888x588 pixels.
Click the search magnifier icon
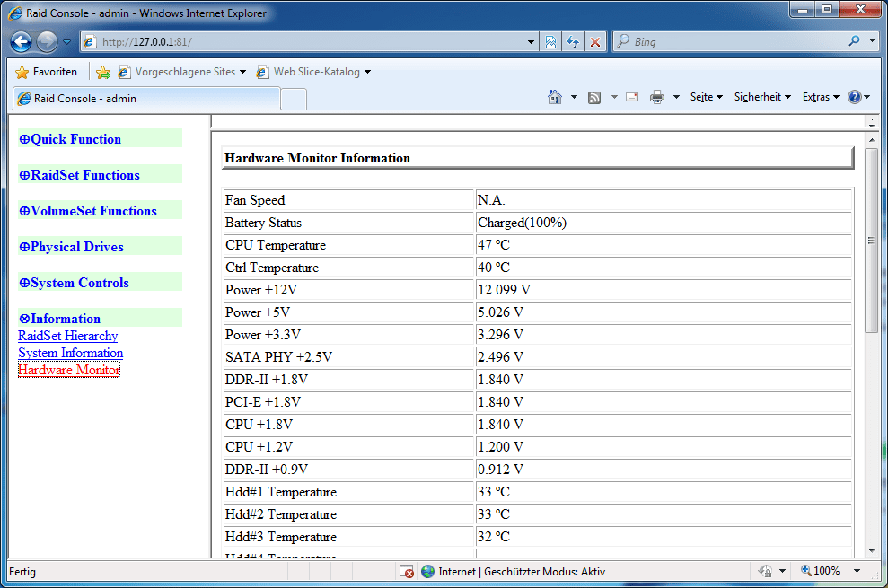pos(854,40)
